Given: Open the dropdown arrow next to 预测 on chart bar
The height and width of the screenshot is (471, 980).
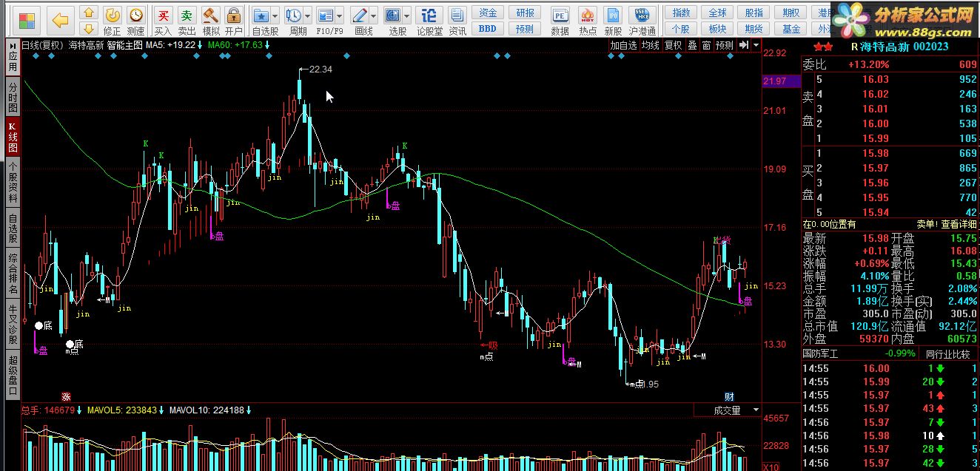Looking at the screenshot, I should [755, 45].
